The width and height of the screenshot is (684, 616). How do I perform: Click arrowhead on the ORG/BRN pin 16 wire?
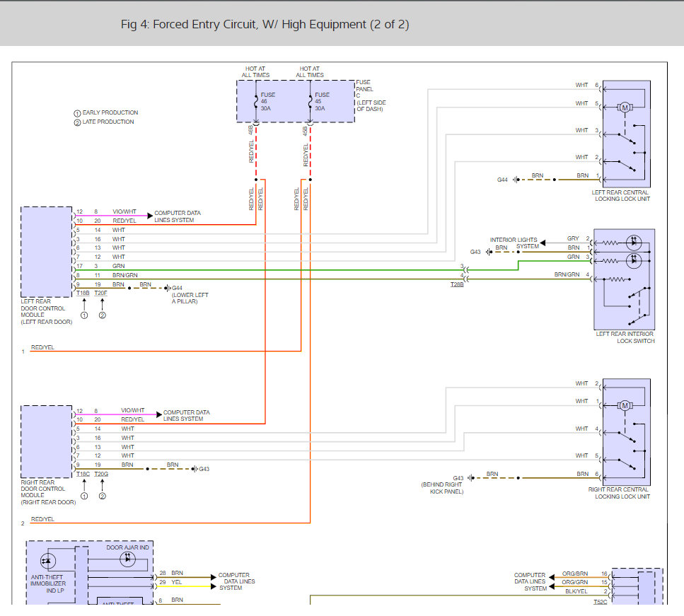pos(552,578)
